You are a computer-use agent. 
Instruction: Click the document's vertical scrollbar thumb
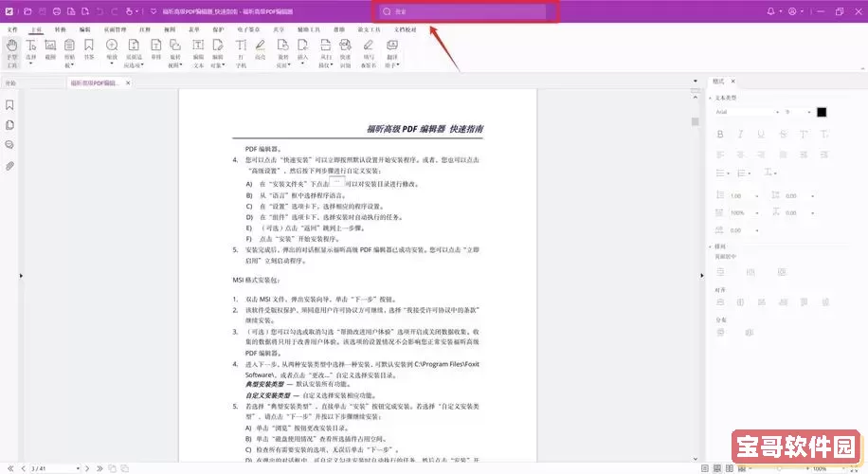(x=696, y=121)
